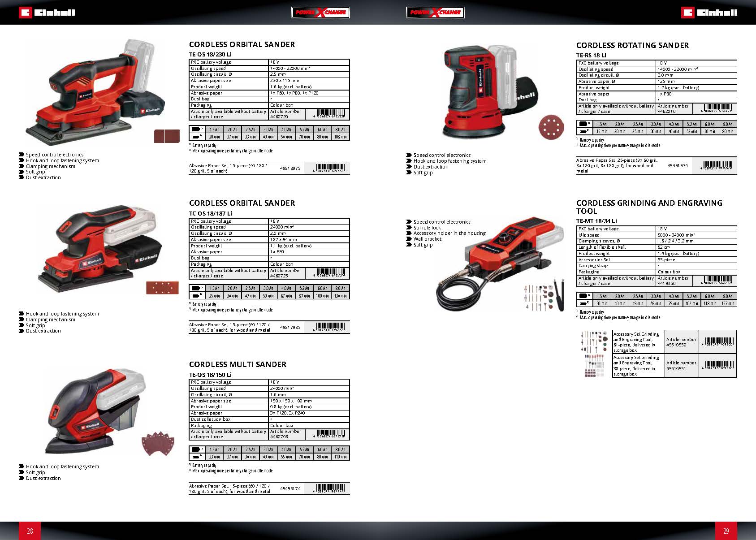Screen dimensions: 756x540
Task: Click the battery capacity icon in the TE-OS 18/230 Li table
Action: pos(196,130)
